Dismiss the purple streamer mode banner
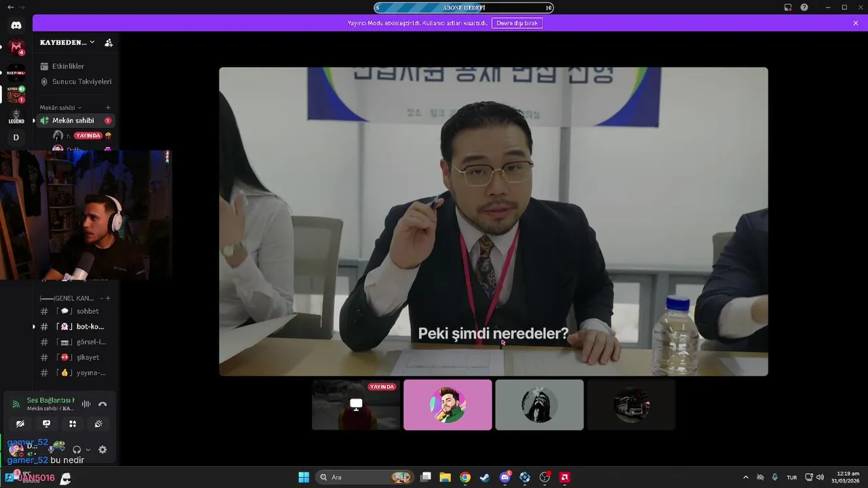 coord(856,23)
